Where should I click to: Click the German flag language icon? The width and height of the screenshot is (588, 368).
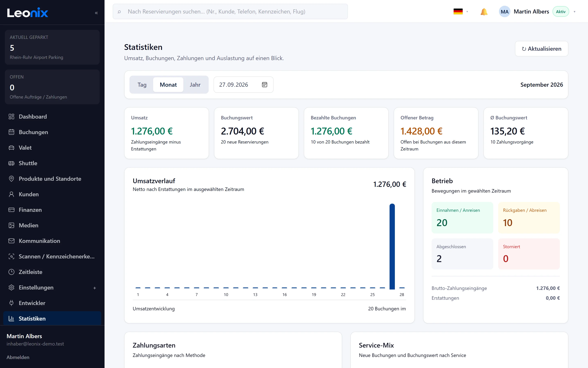pos(458,11)
